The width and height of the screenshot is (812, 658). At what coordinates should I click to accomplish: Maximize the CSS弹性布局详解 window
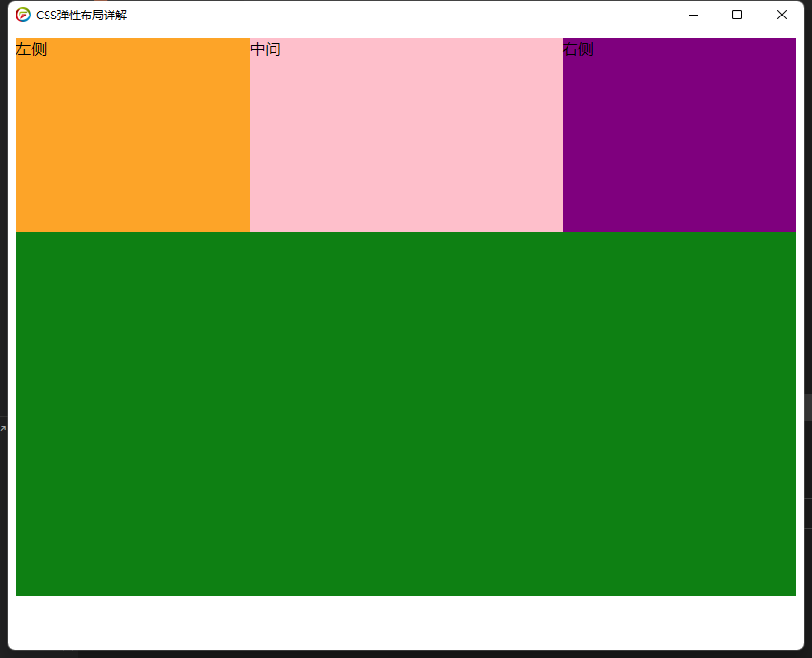(x=737, y=15)
